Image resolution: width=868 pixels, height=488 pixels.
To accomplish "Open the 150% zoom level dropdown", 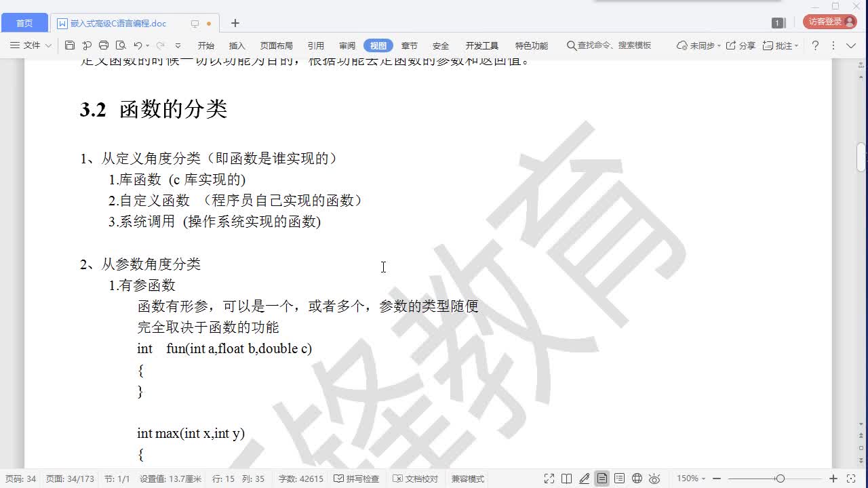I will coord(691,479).
